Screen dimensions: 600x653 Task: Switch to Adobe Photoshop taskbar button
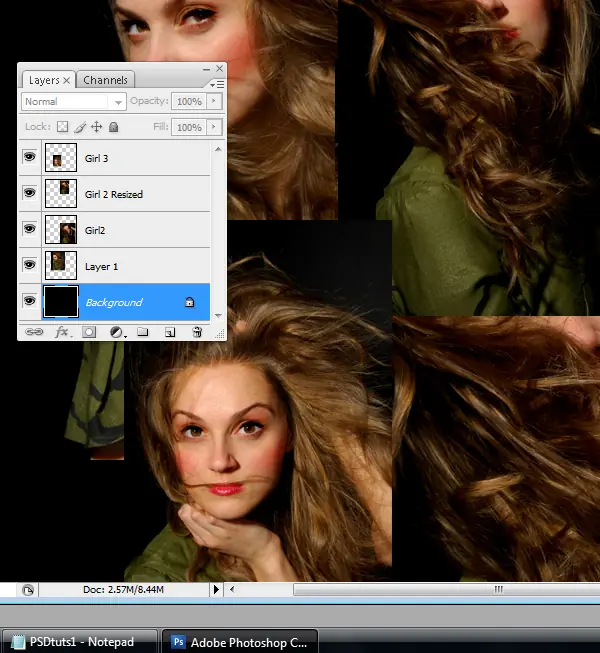click(241, 640)
